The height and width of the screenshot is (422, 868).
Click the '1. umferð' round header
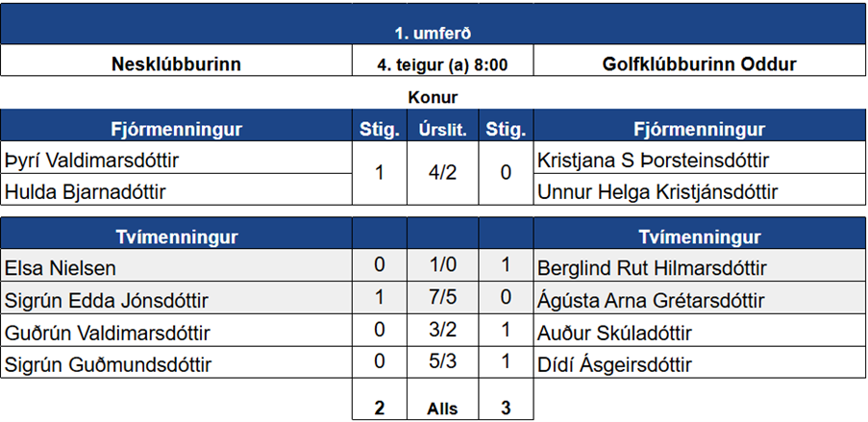point(433,34)
